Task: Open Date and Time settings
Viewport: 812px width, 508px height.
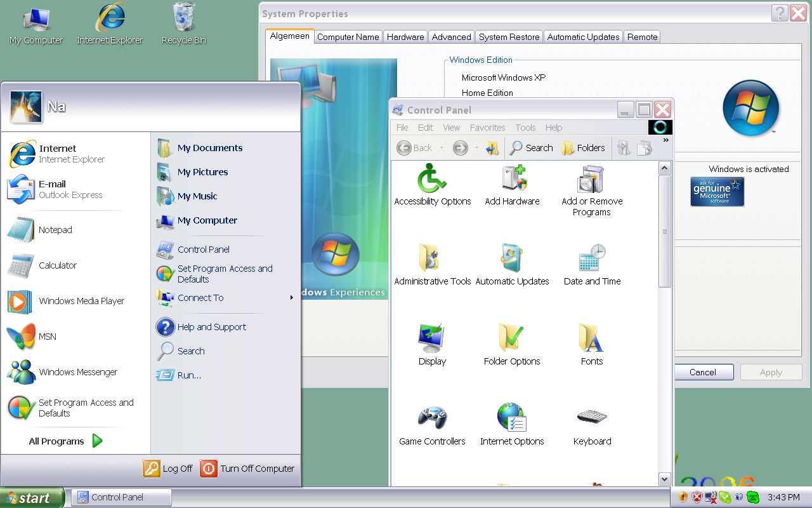Action: pos(592,265)
